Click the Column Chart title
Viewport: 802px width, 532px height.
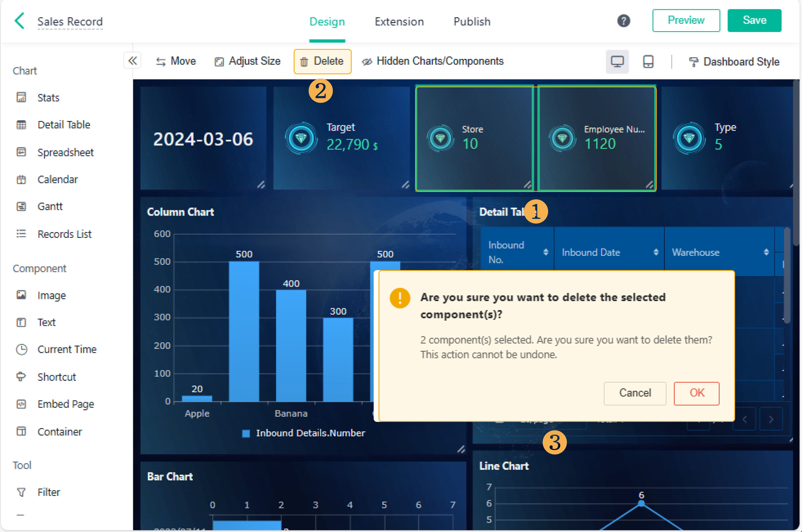(180, 212)
